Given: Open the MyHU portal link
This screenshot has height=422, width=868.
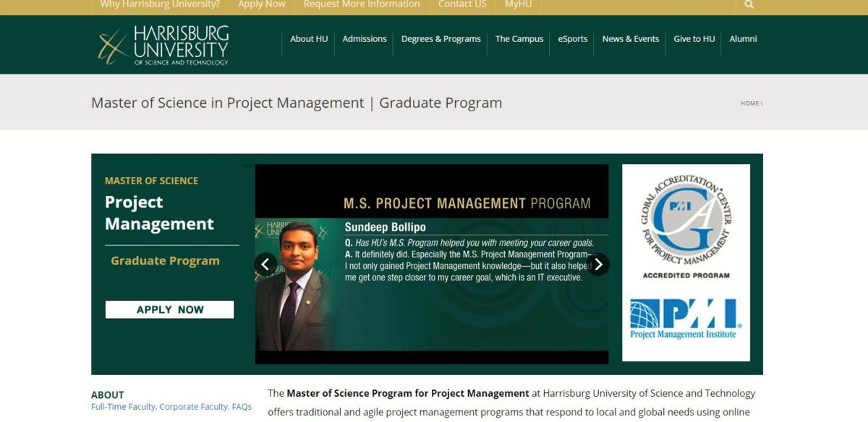Looking at the screenshot, I should 518,5.
